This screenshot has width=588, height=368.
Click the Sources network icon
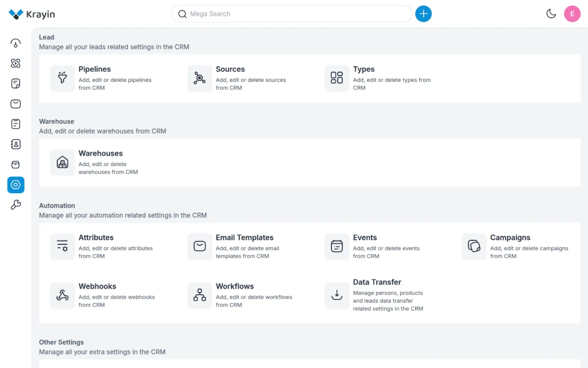coord(199,78)
